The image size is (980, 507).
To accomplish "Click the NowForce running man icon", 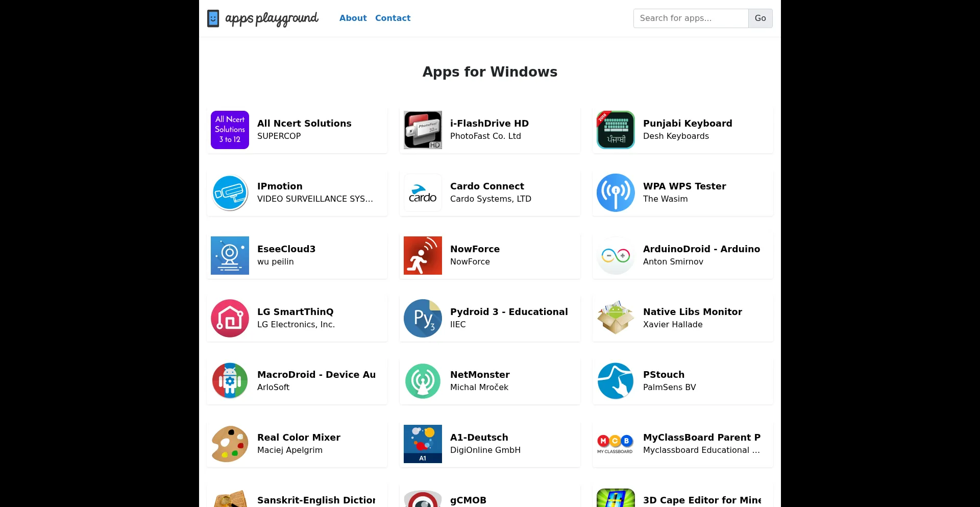I will [423, 255].
